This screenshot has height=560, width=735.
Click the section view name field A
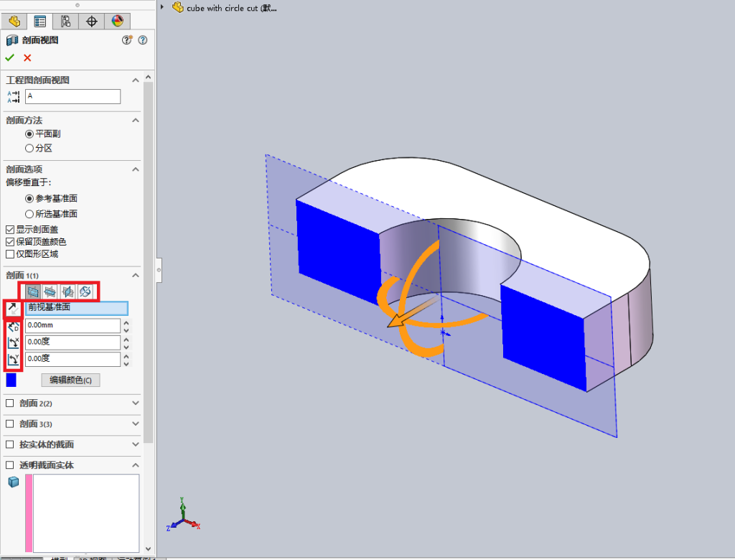72,97
